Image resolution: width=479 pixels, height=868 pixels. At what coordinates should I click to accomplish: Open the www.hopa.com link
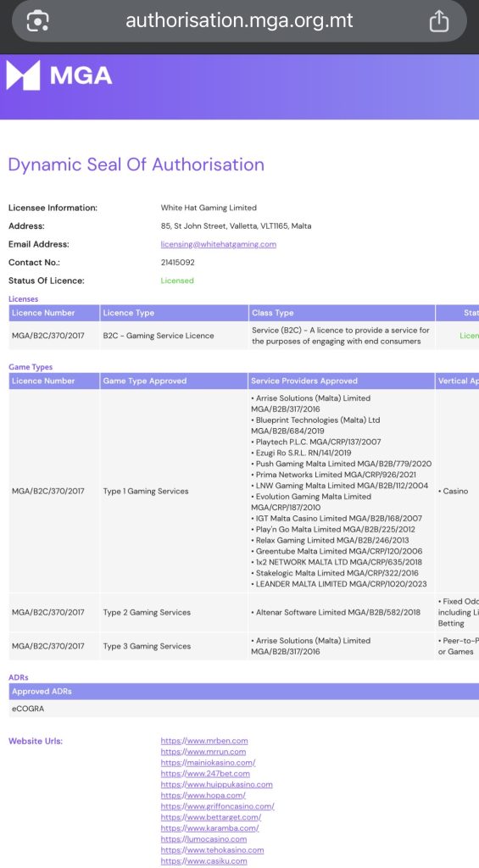[203, 795]
